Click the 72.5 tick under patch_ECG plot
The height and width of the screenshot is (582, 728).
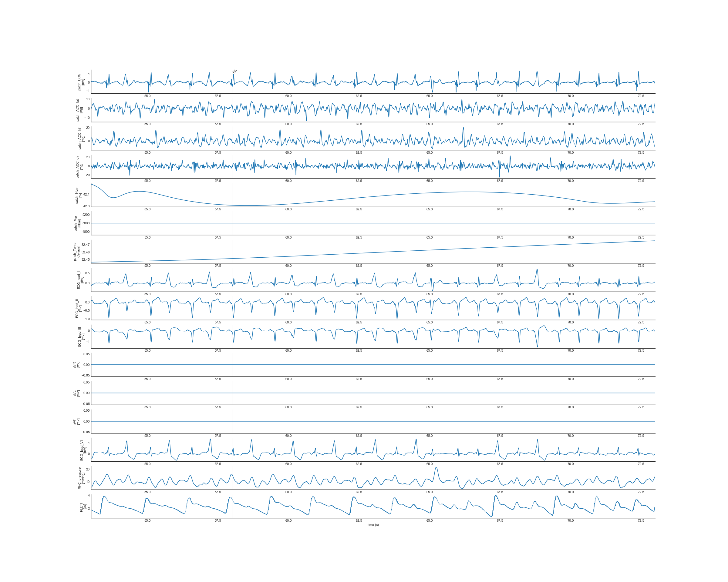point(641,96)
